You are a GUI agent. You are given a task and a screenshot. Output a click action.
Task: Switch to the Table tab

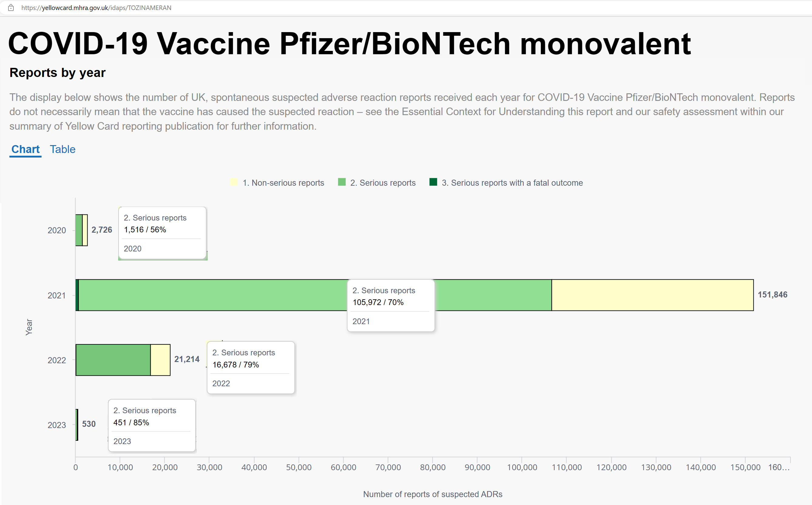click(x=62, y=149)
